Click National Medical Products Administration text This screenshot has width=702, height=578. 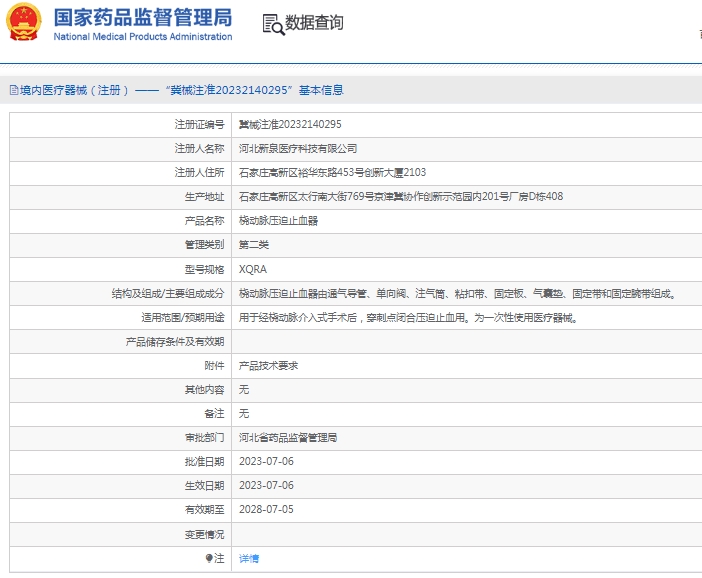pyautogui.click(x=143, y=37)
